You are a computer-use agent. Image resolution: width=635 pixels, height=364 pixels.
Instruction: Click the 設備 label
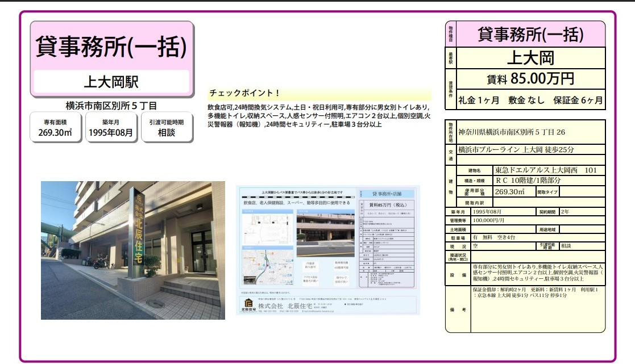tap(458, 275)
